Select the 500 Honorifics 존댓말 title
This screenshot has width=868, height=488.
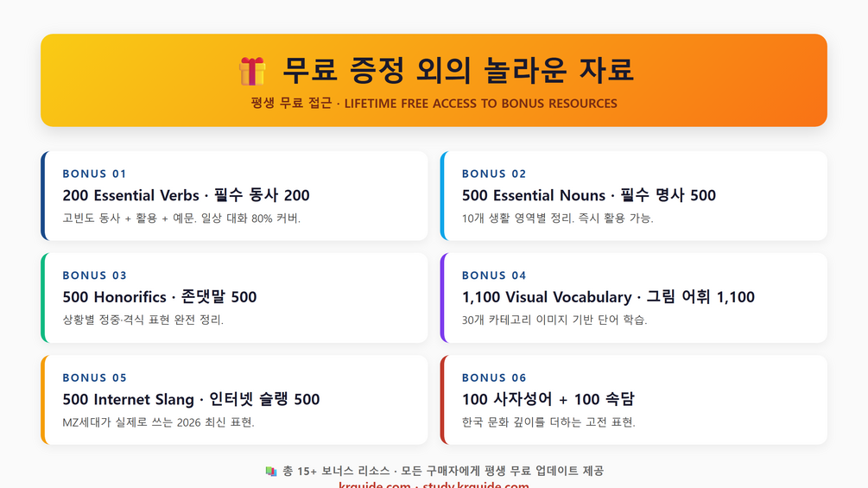pos(160,297)
